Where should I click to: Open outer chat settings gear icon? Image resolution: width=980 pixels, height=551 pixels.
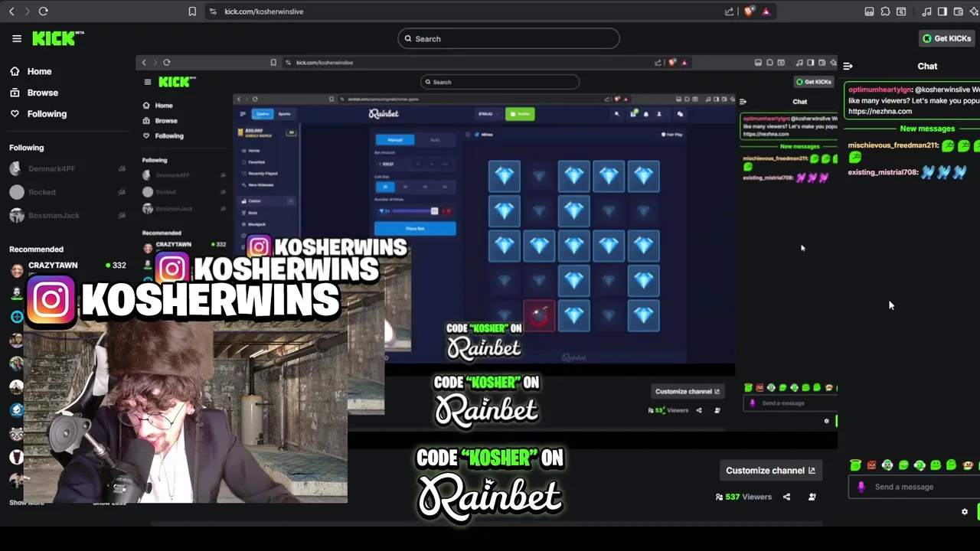965,512
